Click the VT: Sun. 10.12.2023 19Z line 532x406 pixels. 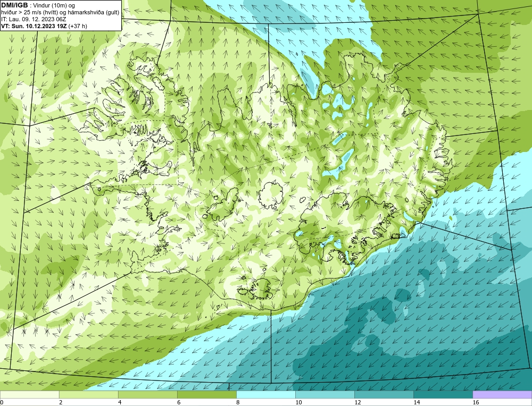click(x=44, y=26)
